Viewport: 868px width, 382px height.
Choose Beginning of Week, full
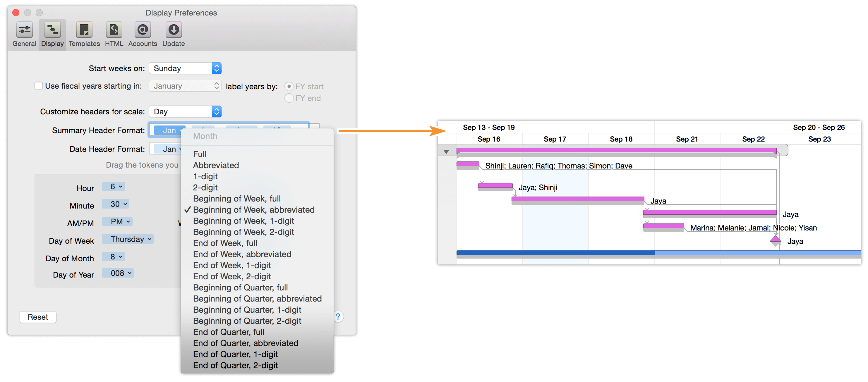click(257, 198)
